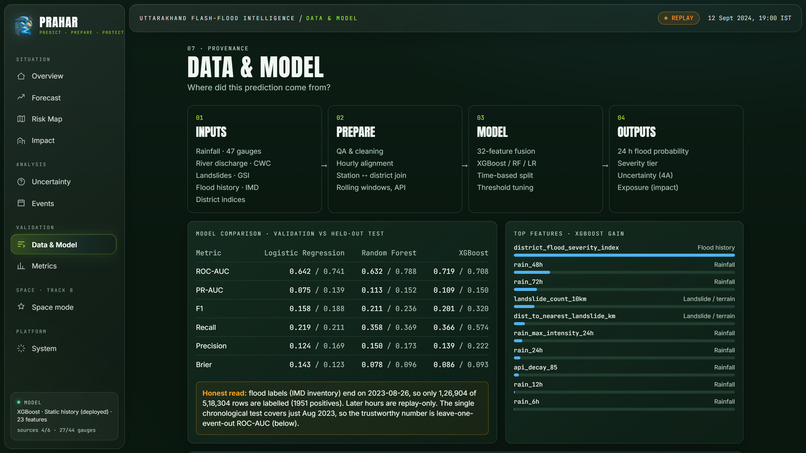
Task: Click the REPLAY badge
Action: pyautogui.click(x=679, y=18)
